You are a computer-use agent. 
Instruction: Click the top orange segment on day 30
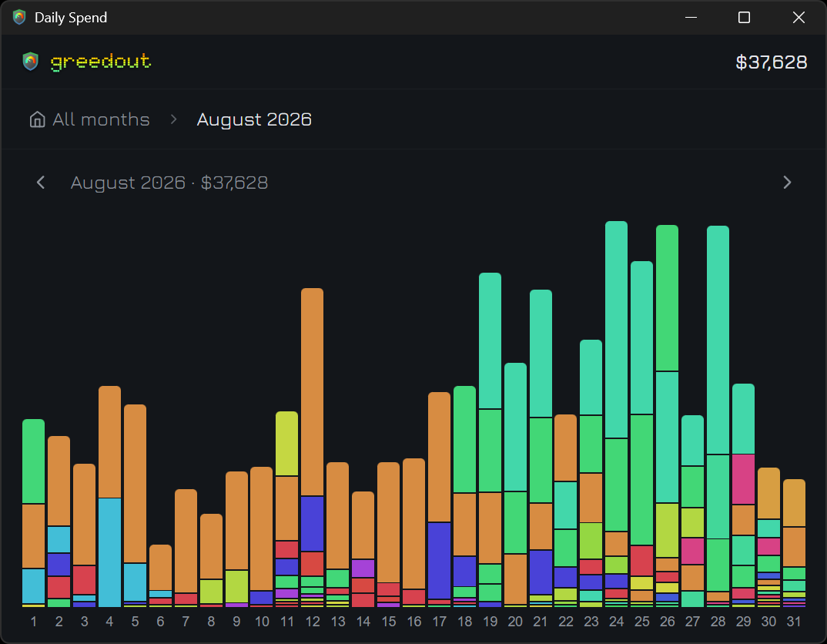click(x=768, y=493)
